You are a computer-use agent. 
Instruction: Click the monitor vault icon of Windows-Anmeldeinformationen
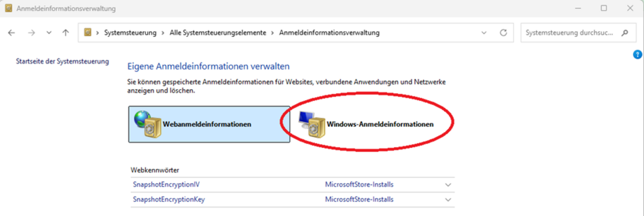[x=312, y=124]
